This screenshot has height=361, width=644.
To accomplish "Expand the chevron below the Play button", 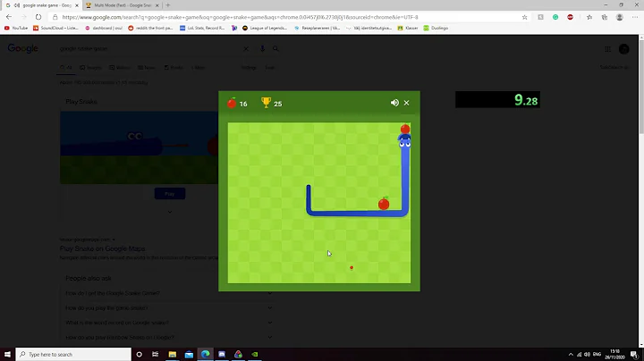I will pyautogui.click(x=170, y=212).
